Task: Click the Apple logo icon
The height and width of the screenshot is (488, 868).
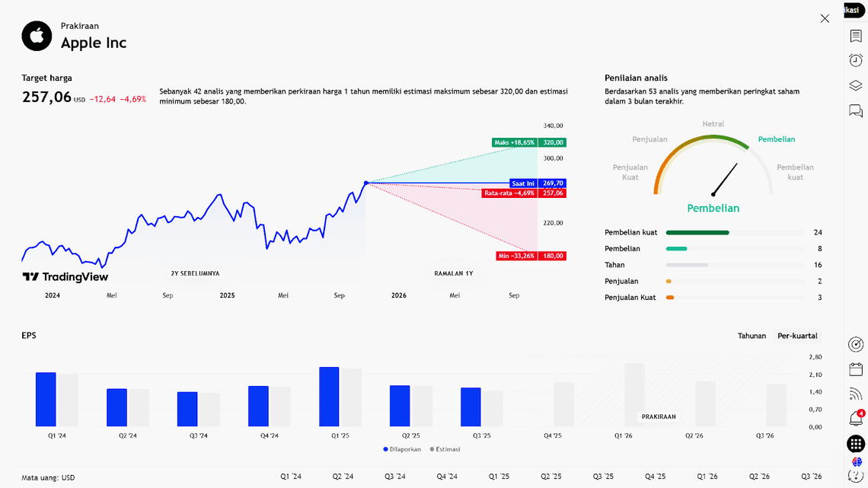Action: (x=37, y=36)
